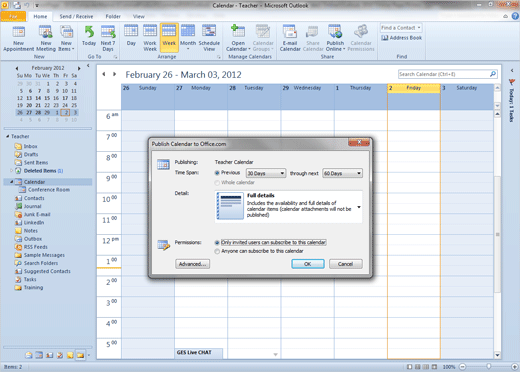Open the File tab
Viewport: 520px width, 372px height.
pos(13,16)
